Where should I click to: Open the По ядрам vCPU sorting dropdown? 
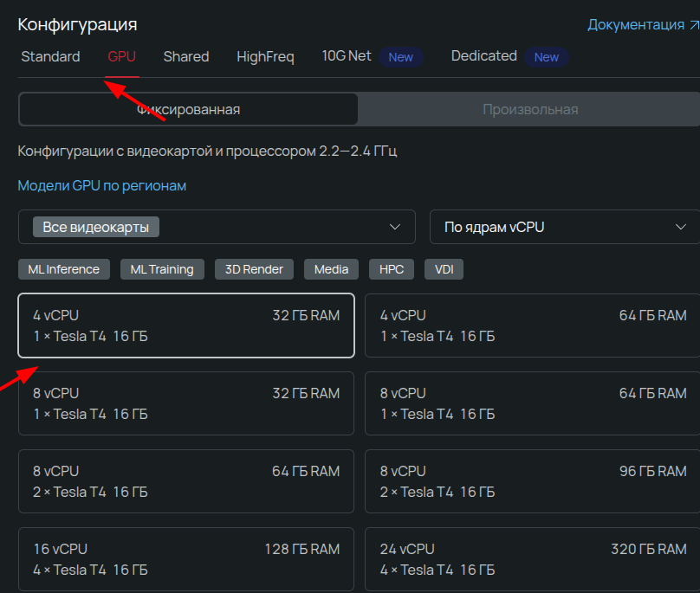(564, 226)
